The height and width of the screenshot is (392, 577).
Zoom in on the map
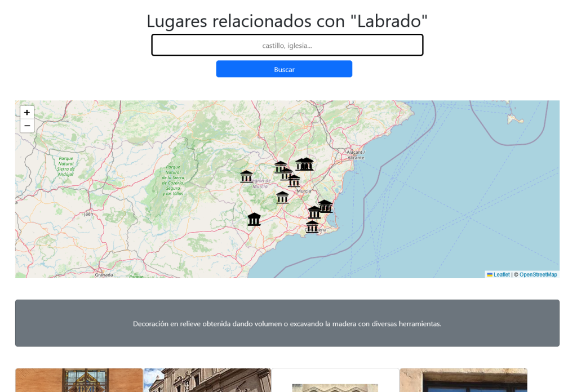point(27,113)
